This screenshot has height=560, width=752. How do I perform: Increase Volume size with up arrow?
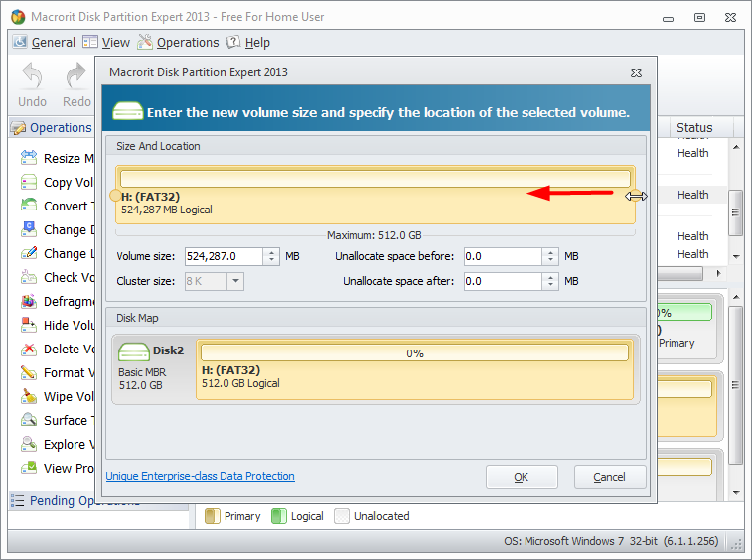click(271, 252)
